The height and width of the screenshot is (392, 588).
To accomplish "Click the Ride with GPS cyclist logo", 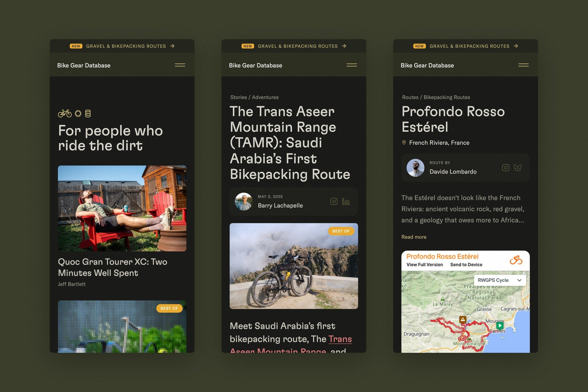I will click(x=516, y=260).
